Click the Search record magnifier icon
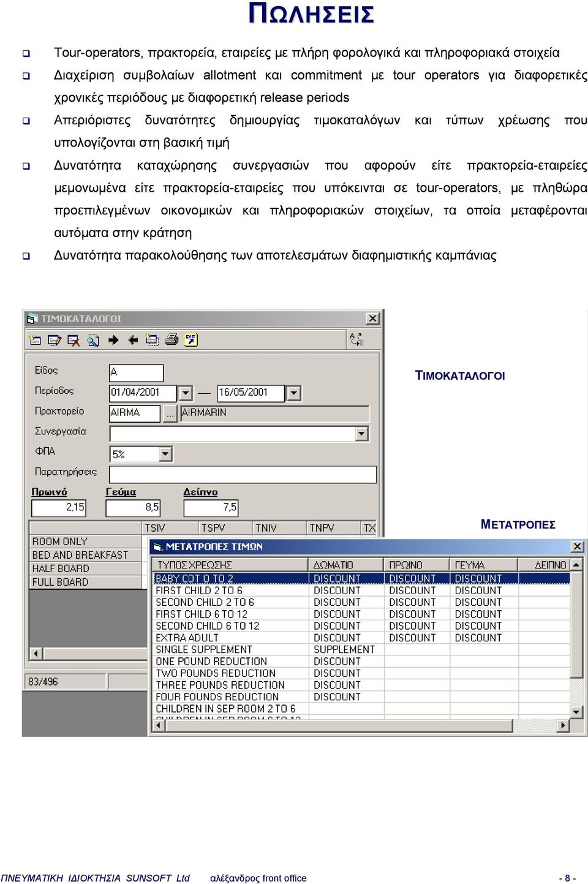Image resolution: width=588 pixels, height=884 pixels. coord(94,340)
